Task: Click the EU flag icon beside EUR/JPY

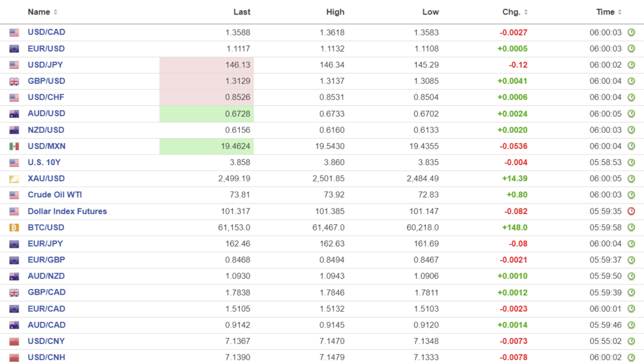Action: pyautogui.click(x=14, y=244)
